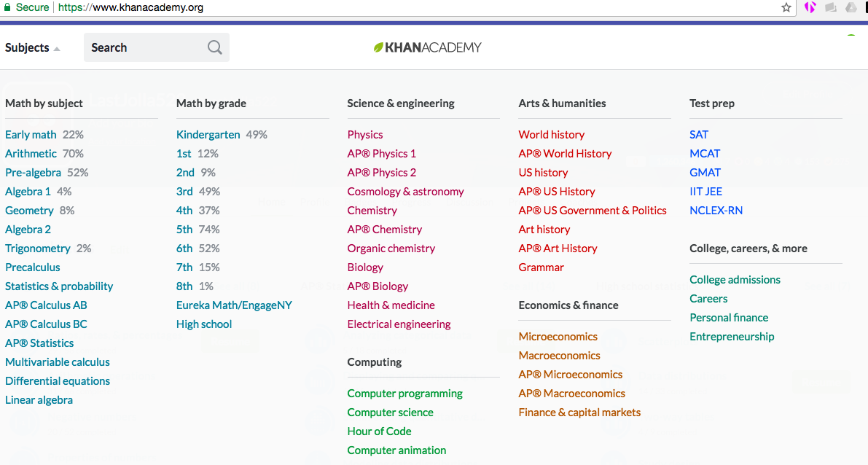Go to Precalculus
The image size is (868, 465).
33,267
